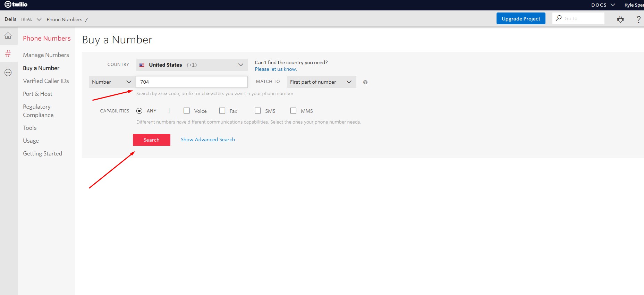
Task: Click the number input field containing 704
Action: click(x=192, y=82)
